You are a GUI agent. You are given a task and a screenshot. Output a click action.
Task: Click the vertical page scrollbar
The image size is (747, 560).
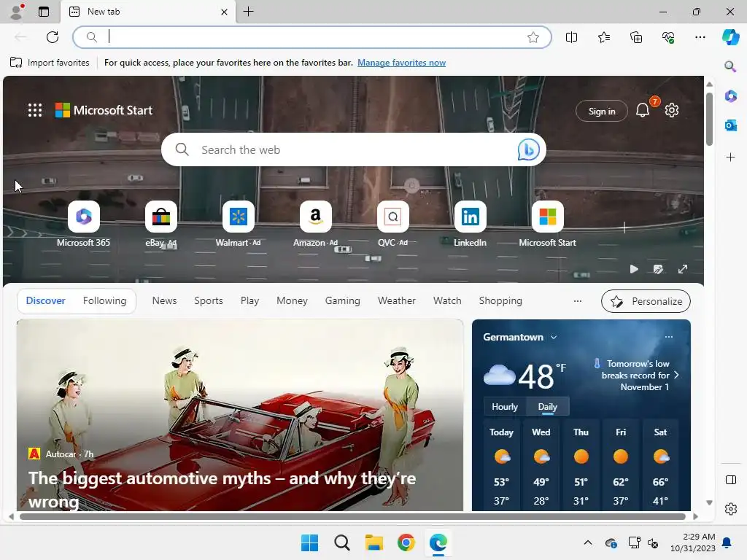click(x=709, y=119)
